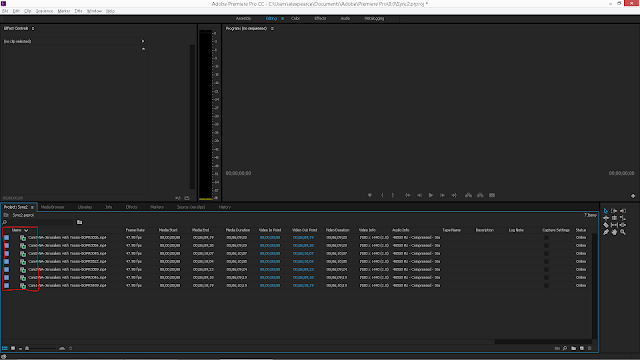Click the Add Marker button in Program monitor
The height and width of the screenshot is (360, 640).
pos(370,196)
